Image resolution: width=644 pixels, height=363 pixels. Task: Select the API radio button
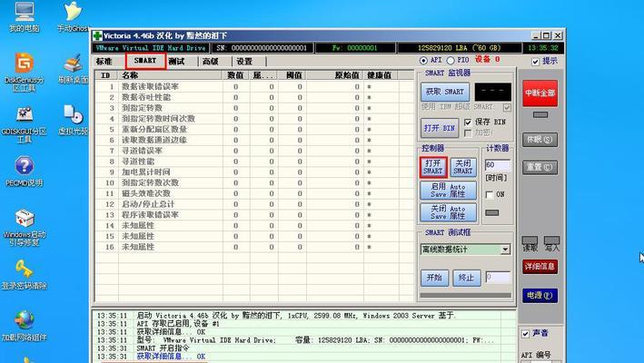click(x=423, y=60)
